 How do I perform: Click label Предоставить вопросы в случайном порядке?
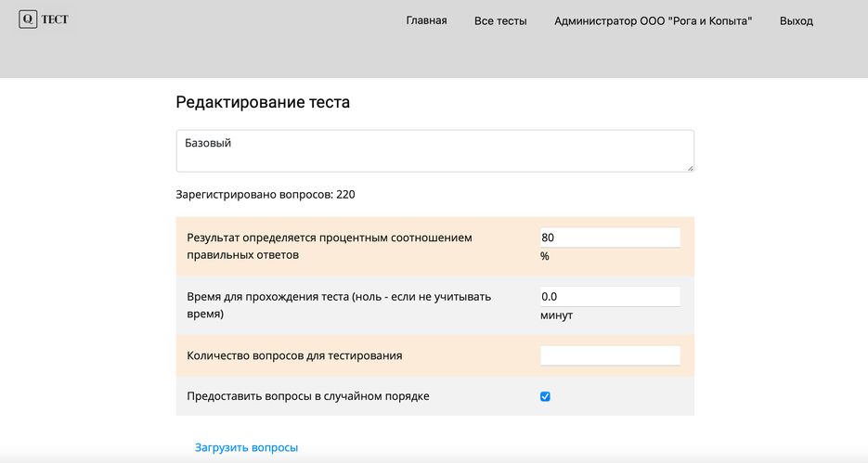point(307,396)
